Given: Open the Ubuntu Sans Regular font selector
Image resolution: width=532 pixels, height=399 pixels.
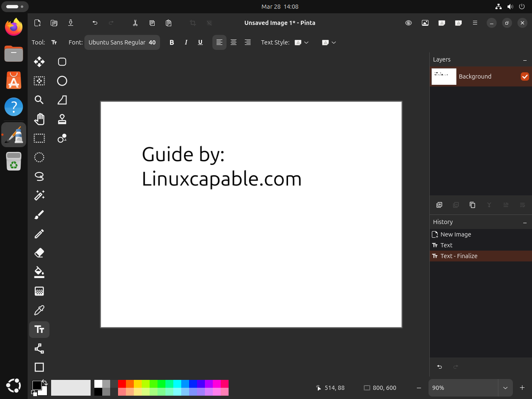Looking at the screenshot, I should 122,42.
